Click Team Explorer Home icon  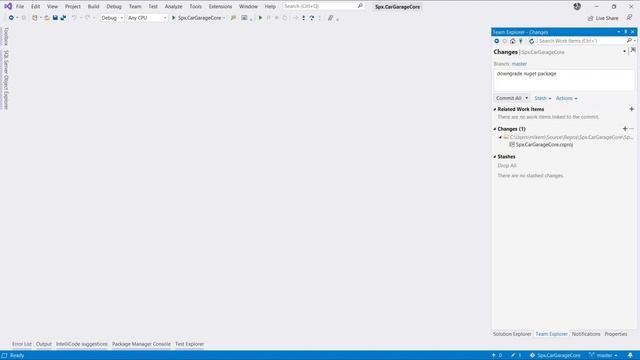pos(513,41)
